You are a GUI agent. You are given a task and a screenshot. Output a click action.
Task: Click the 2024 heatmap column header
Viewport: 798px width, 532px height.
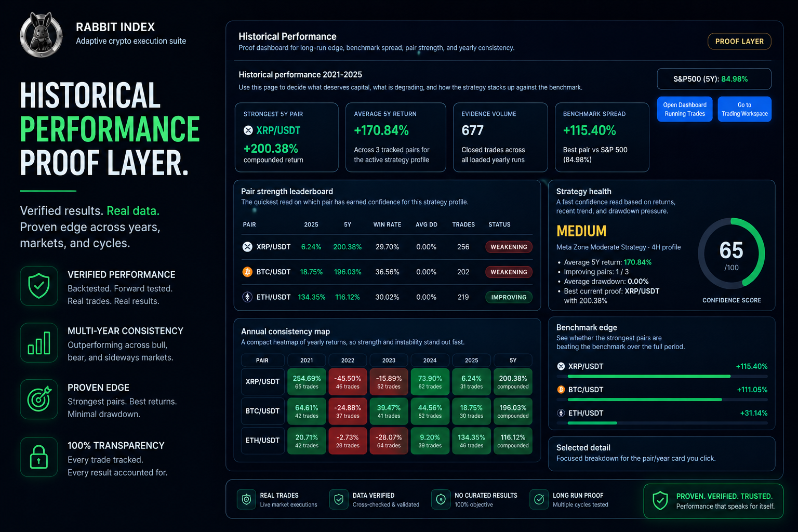click(430, 360)
